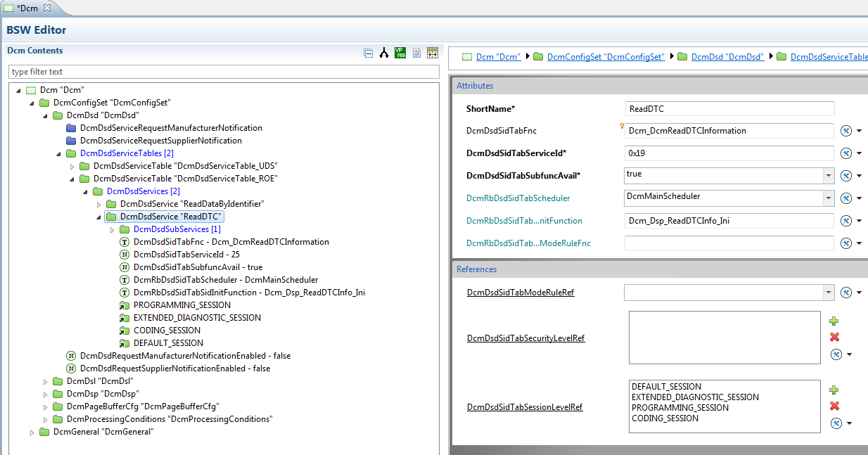Image resolution: width=868 pixels, height=455 pixels.
Task: Navigate to DcmDsd breadcrumb link
Action: 727,57
